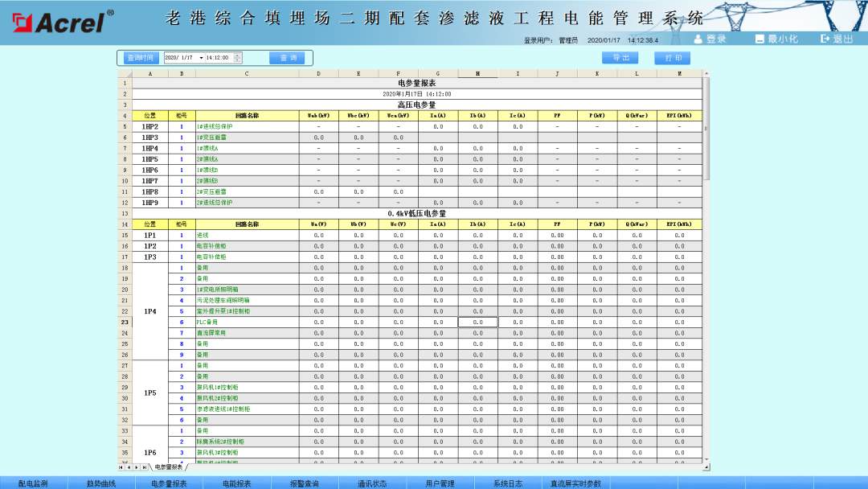Select column H header

pyautogui.click(x=477, y=74)
